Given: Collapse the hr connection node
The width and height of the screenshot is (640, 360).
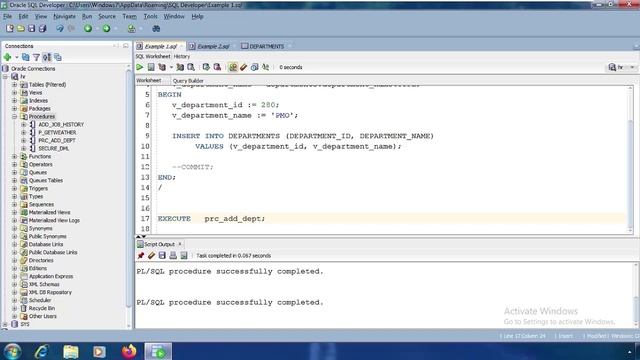Looking at the screenshot, I should (6, 77).
